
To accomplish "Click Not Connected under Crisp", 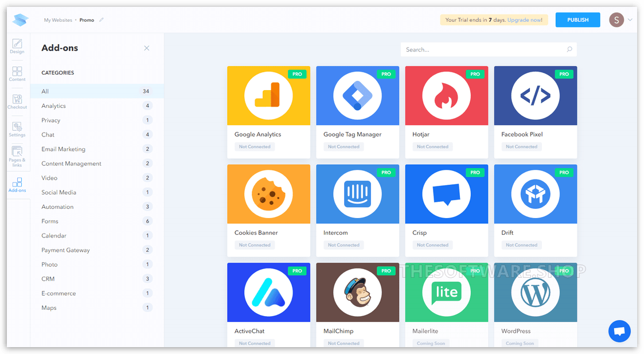I will [432, 244].
